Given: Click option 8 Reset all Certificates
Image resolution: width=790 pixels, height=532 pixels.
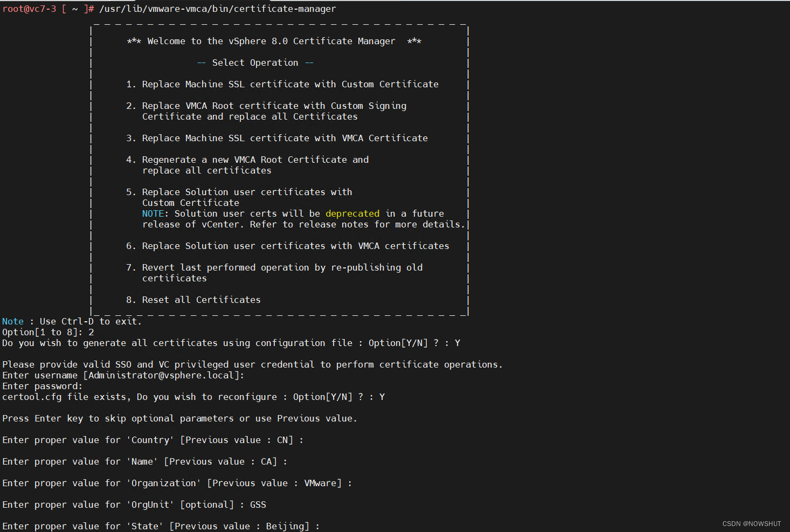Looking at the screenshot, I should [193, 300].
